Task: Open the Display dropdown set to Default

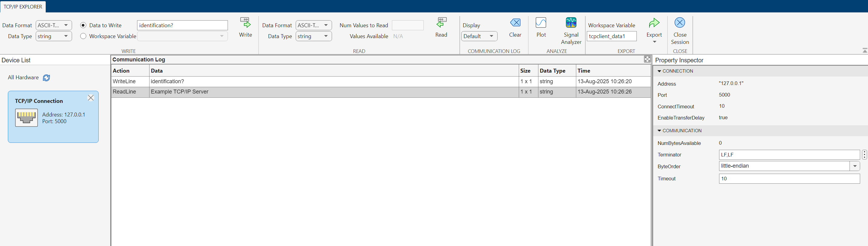Action: (479, 36)
